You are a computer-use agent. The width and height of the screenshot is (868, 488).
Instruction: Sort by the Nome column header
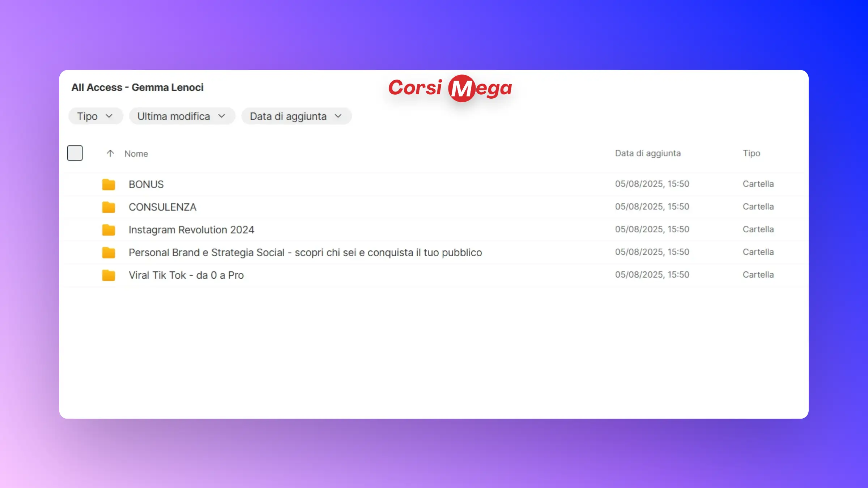[136, 154]
